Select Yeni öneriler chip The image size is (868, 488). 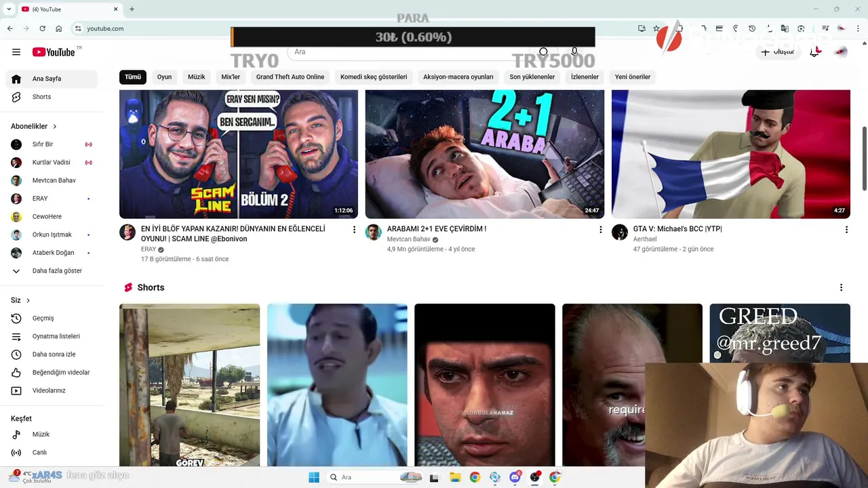(x=633, y=77)
